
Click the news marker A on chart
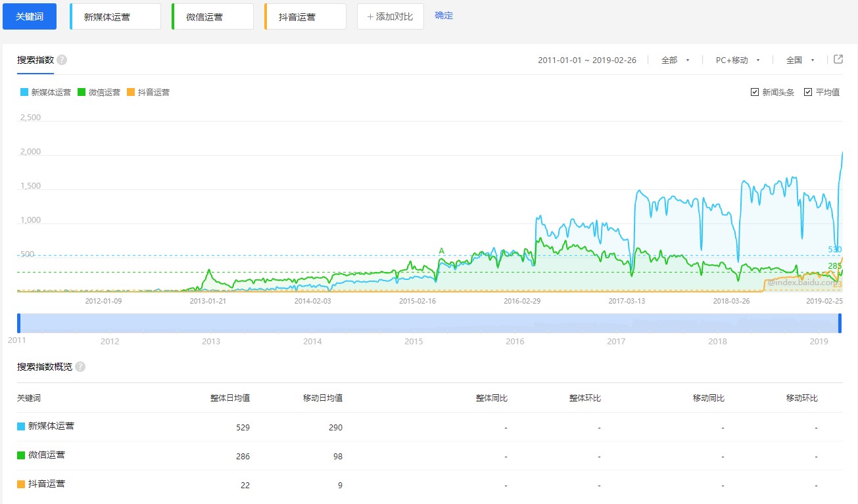pos(442,251)
